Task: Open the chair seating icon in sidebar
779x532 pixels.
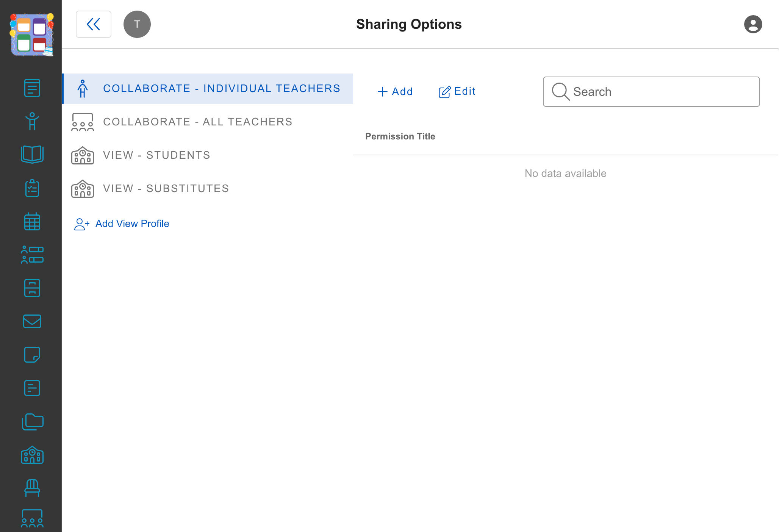Action: point(32,488)
